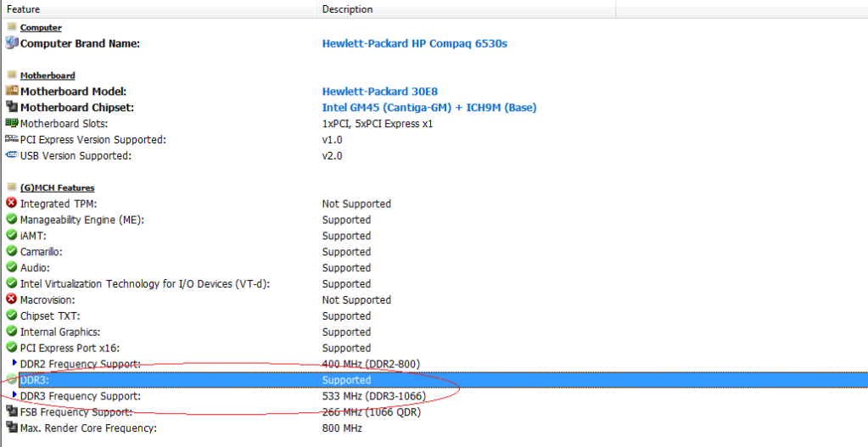Click the Motherboard Chipset icon
Viewport: 868px width, 447px height.
coord(11,108)
